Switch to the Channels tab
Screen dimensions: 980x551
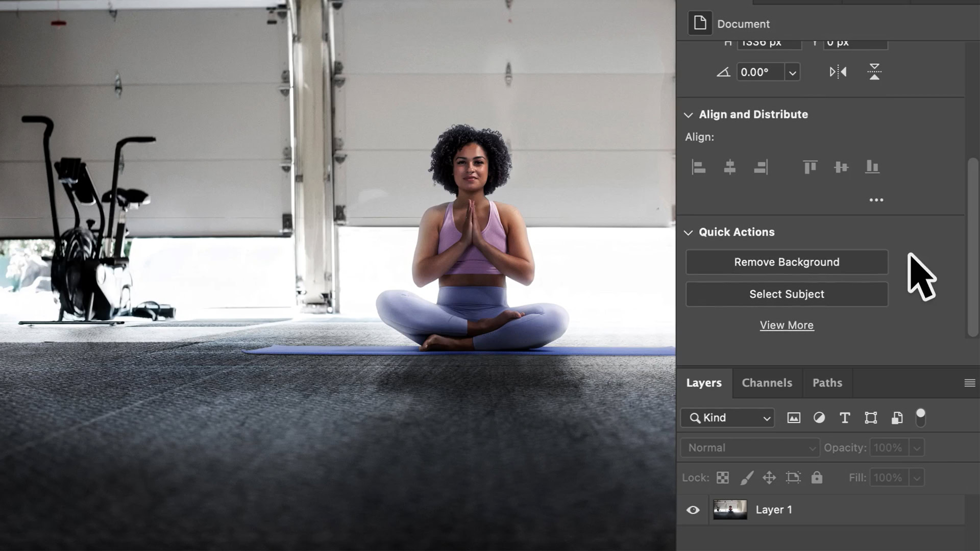tap(767, 383)
